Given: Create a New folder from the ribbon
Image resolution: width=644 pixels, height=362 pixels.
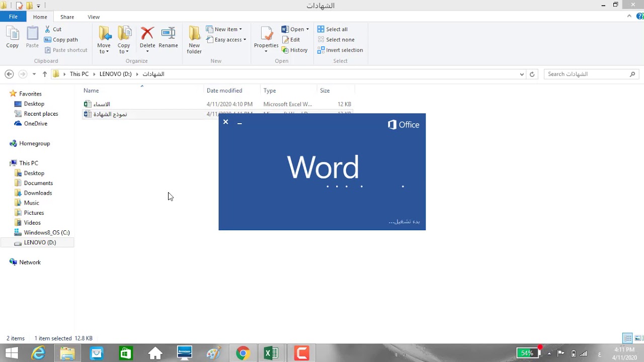Looking at the screenshot, I should 194,40.
